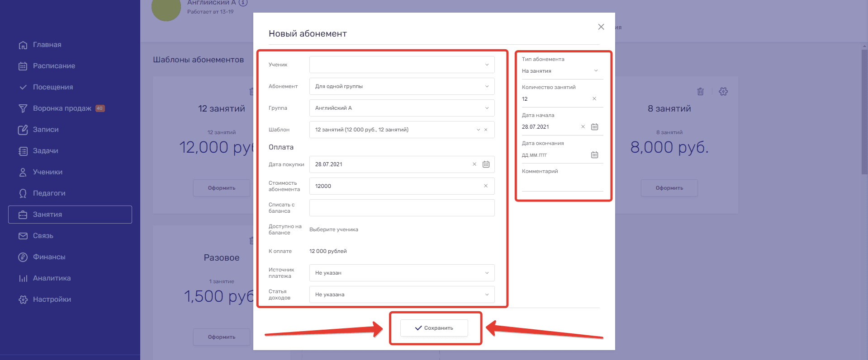The height and width of the screenshot is (360, 868).
Task: Open calendar for Дата начала
Action: click(x=594, y=127)
